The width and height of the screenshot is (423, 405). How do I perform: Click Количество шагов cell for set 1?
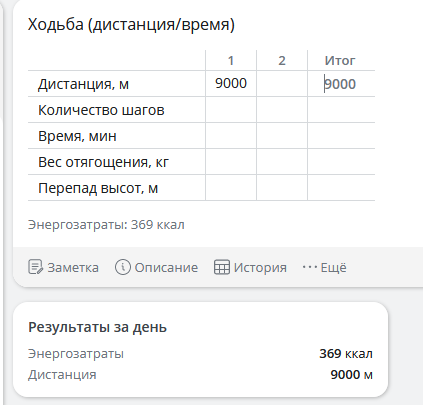click(231, 110)
